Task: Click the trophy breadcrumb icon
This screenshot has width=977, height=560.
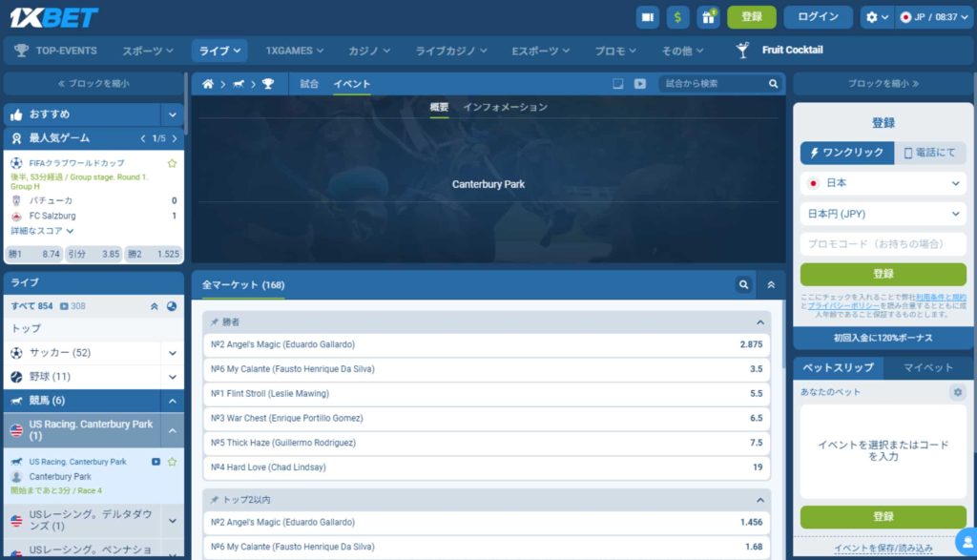Action: pyautogui.click(x=268, y=83)
